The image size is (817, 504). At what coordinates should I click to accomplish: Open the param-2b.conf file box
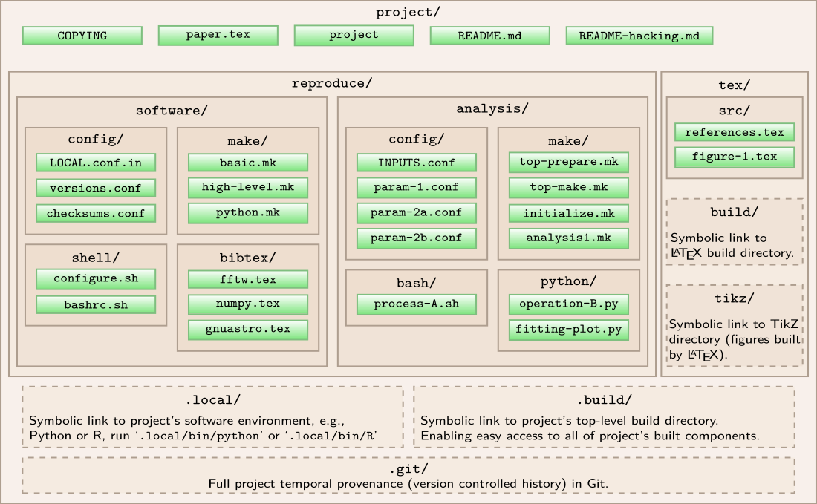[416, 238]
